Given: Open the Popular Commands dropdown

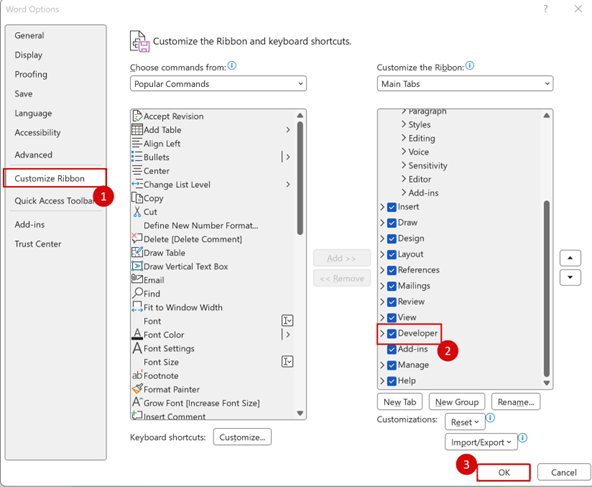Looking at the screenshot, I should 218,84.
